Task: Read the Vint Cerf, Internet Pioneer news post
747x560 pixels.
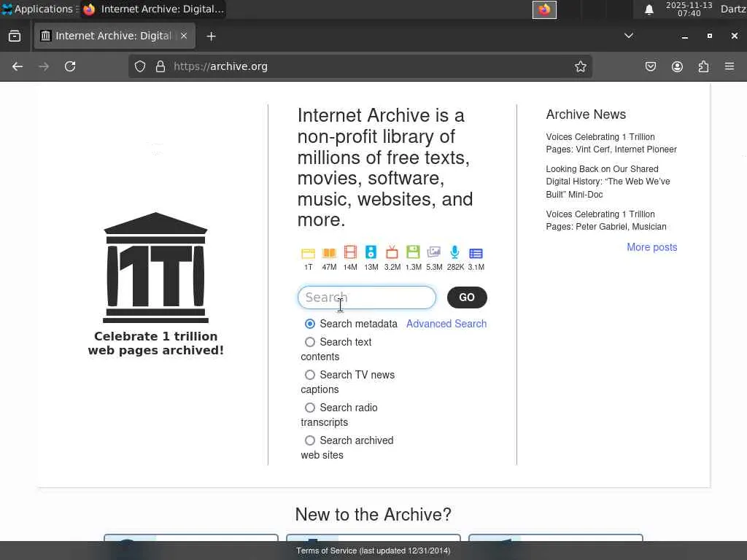Action: (611, 143)
